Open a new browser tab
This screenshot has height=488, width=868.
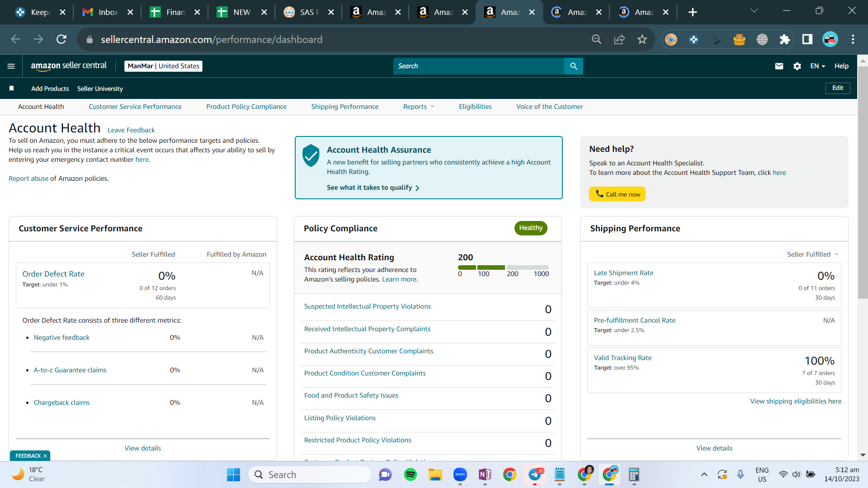(x=693, y=12)
